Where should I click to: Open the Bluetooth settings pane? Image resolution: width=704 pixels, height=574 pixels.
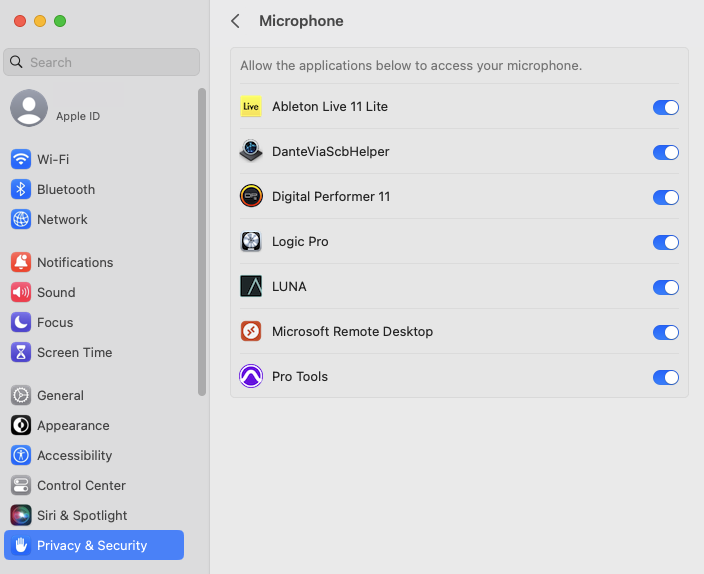(94, 189)
